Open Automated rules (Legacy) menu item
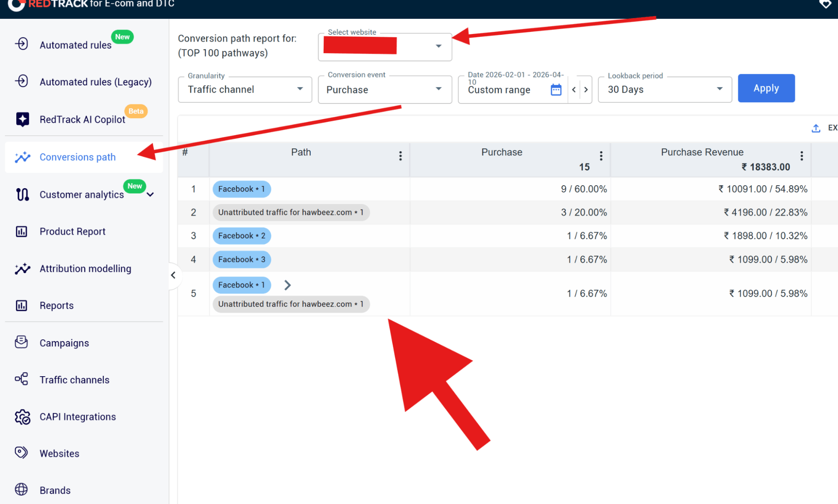Screen dimensions: 838x504 pos(84,82)
